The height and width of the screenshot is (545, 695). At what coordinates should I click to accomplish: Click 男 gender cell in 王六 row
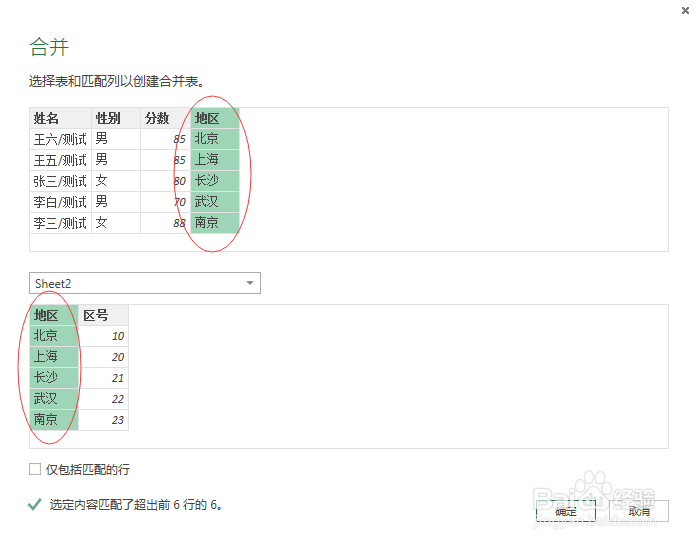coord(116,139)
